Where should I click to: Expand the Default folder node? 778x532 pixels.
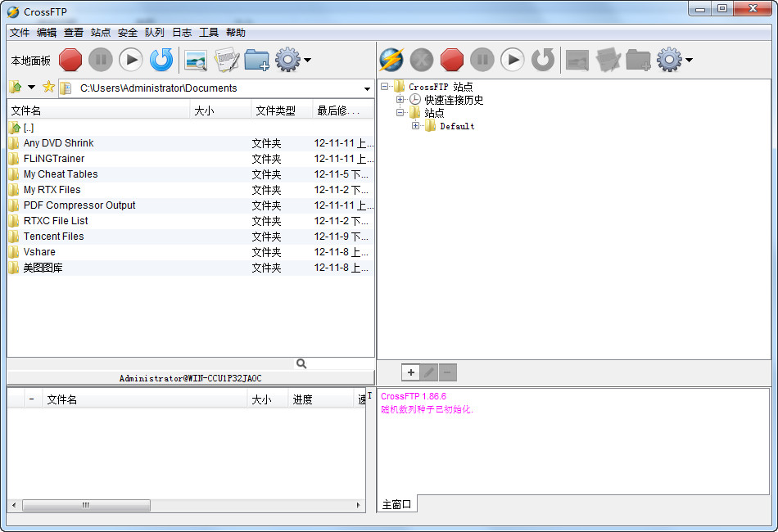tap(416, 125)
